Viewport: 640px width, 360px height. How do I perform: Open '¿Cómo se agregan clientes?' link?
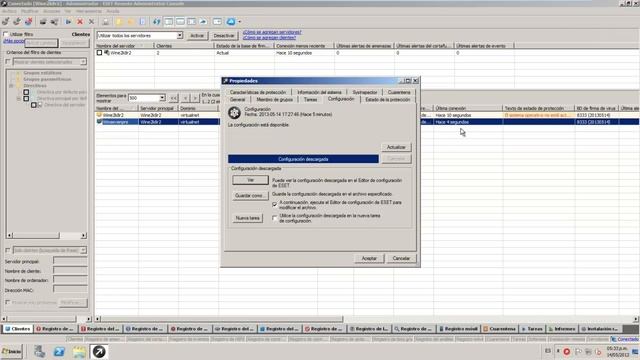[269, 38]
